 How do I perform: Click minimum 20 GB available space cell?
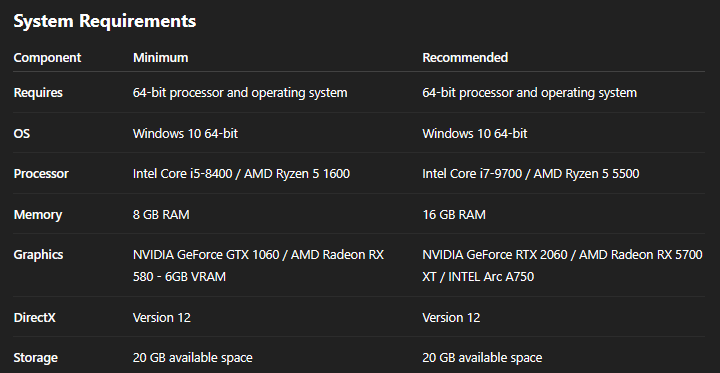coord(193,358)
